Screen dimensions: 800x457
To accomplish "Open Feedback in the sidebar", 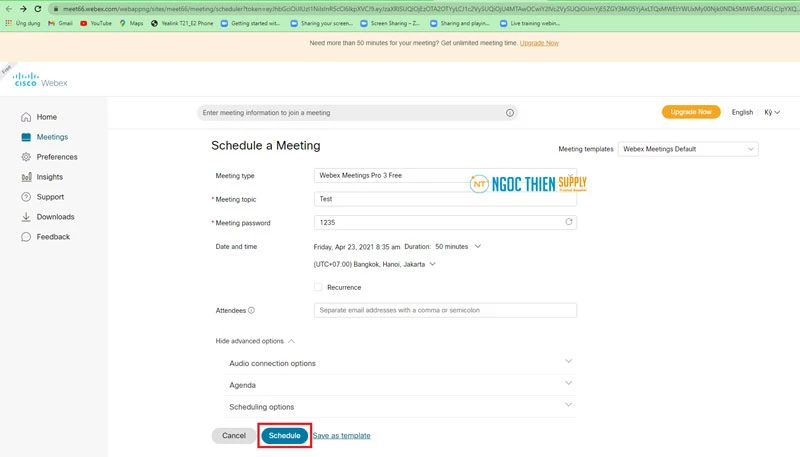I will (x=53, y=237).
